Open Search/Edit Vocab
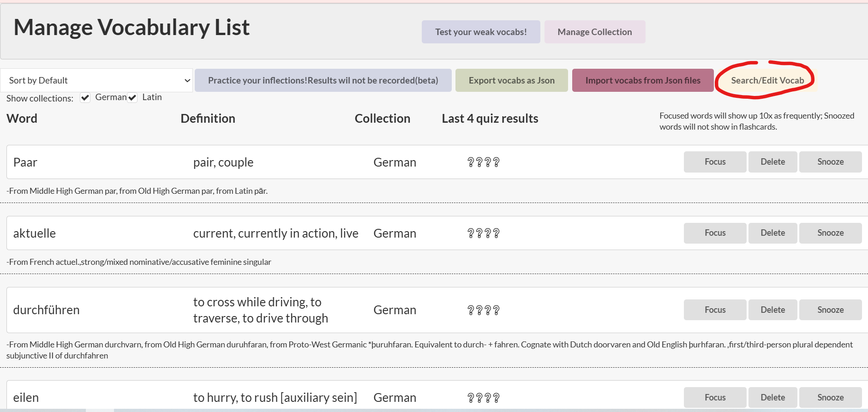This screenshot has width=868, height=412. click(x=767, y=80)
